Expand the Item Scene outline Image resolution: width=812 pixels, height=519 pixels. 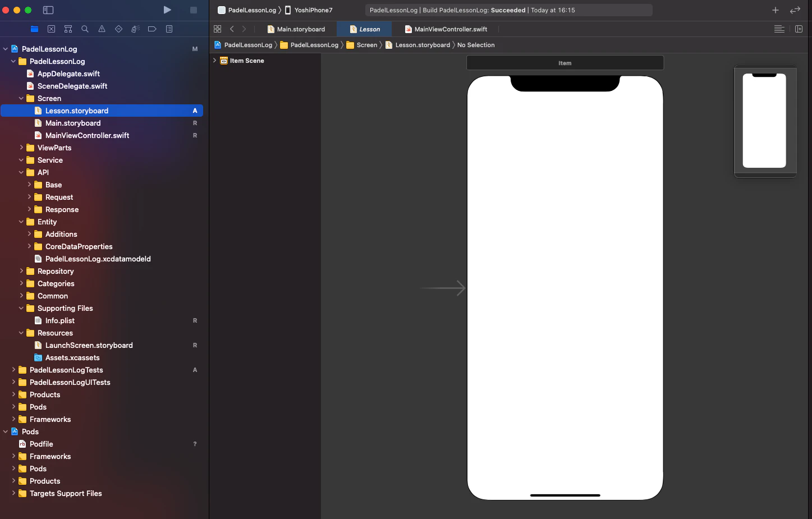coord(214,61)
